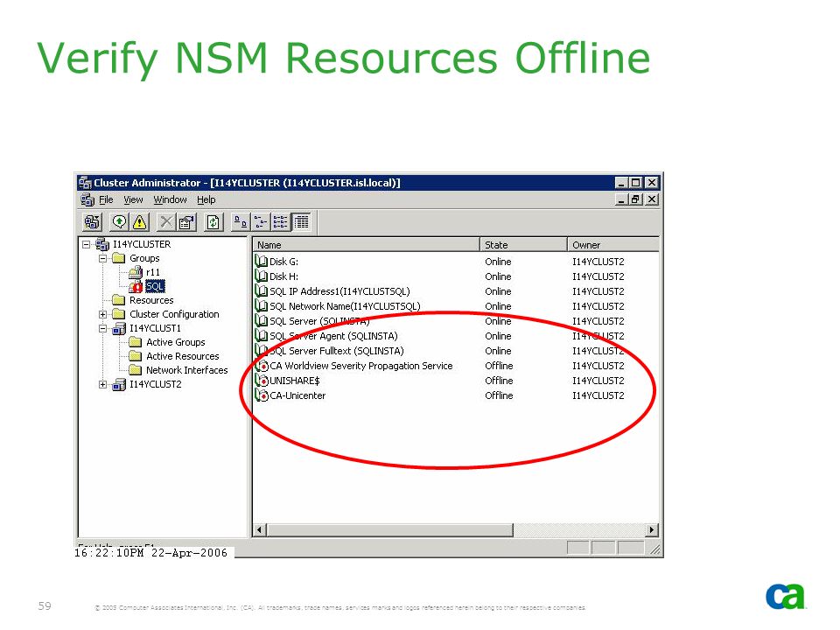Viewport: 840px width, 630px height.
Task: Switch to Small Icons view
Action: 261,221
